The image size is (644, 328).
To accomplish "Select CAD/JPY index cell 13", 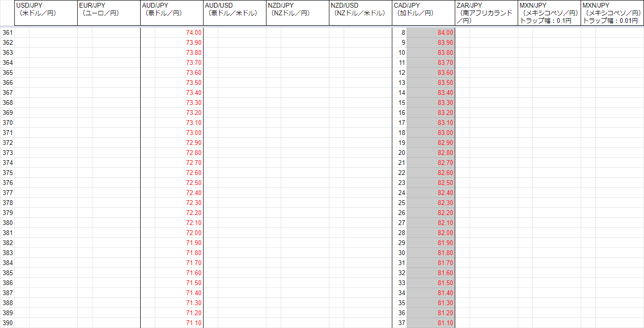I will coord(399,82).
